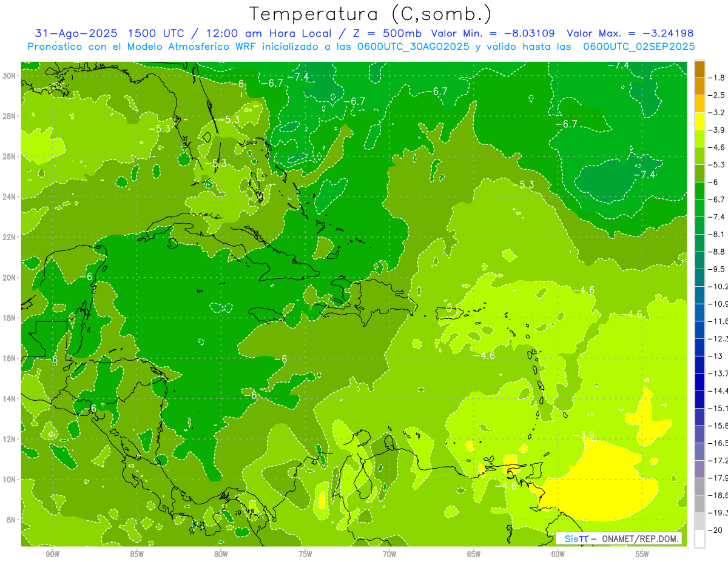728x562 pixels.
Task: Click the '26N' latitude axis label
Action: tap(9, 156)
